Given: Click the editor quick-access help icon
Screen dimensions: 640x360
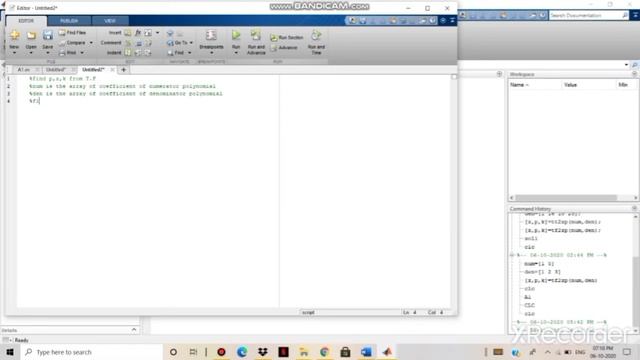Looking at the screenshot, I should [x=433, y=20].
